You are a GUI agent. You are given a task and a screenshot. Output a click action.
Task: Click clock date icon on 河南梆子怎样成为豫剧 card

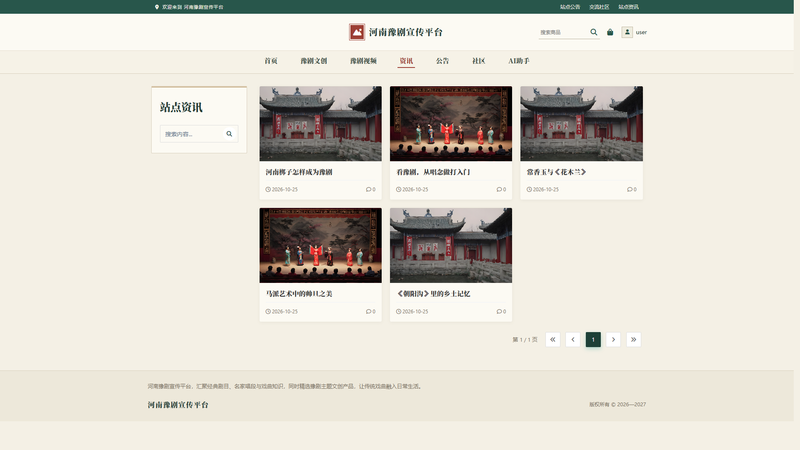[268, 189]
